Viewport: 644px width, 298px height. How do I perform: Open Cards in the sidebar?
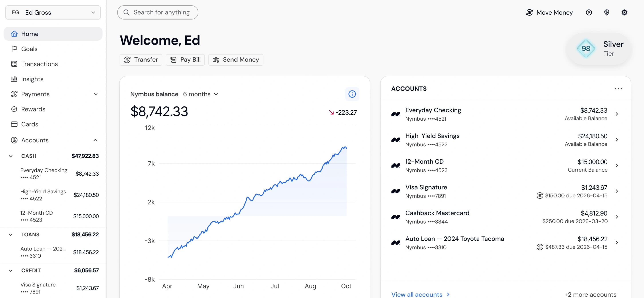(53, 124)
